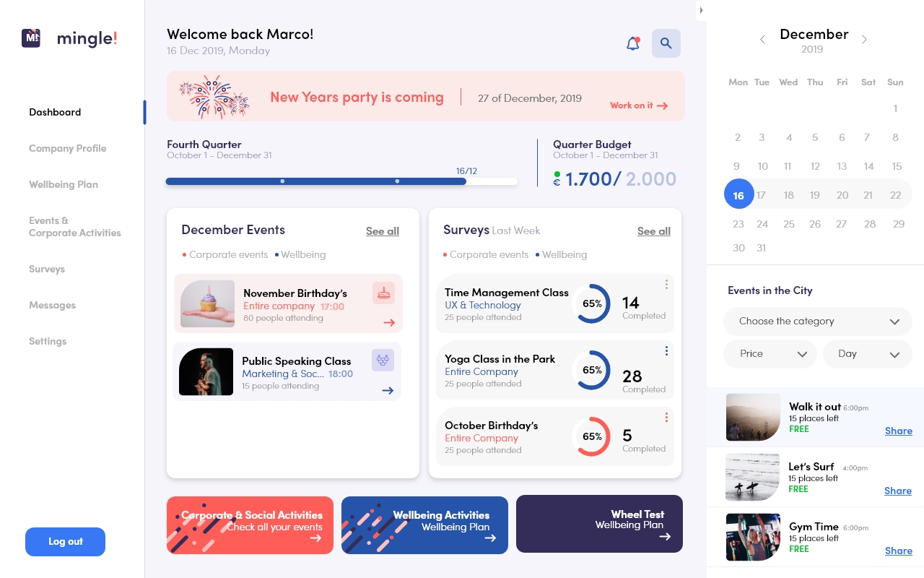Open Company Profile in the sidebar
This screenshot has height=578, width=924.
67,148
